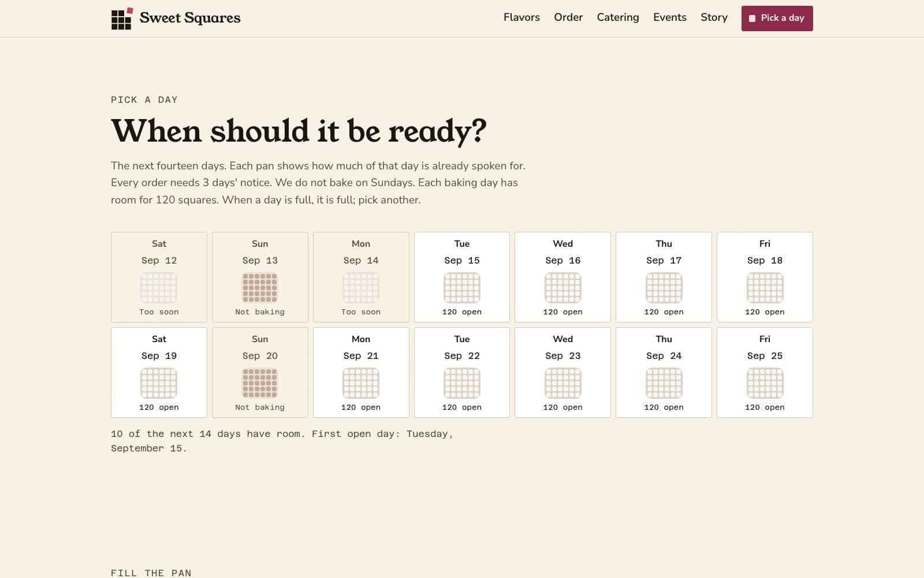The width and height of the screenshot is (924, 578).
Task: Click the Pick a day button
Action: (x=777, y=18)
